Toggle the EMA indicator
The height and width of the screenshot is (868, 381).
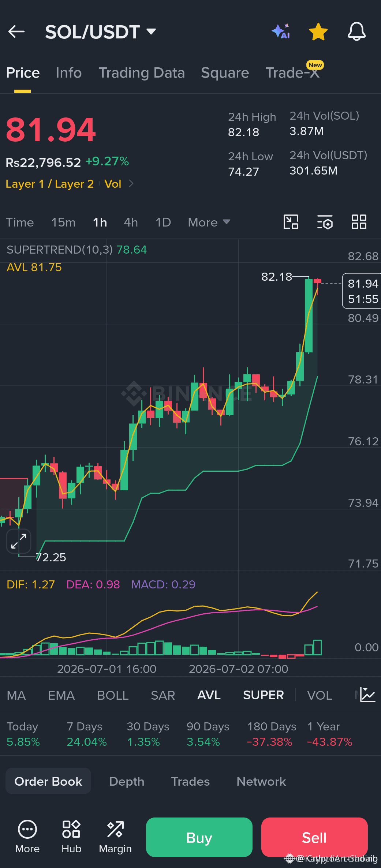pos(61,695)
